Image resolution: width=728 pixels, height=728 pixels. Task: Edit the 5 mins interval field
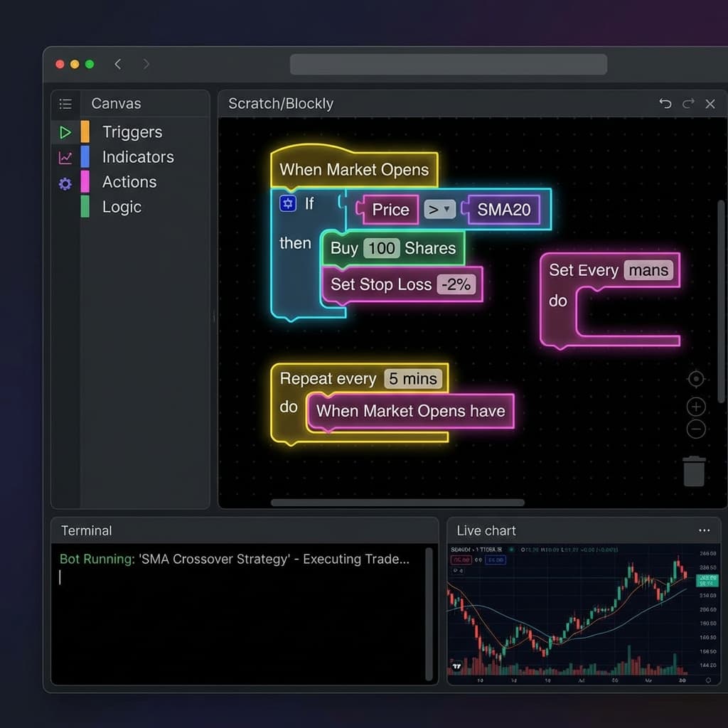click(x=412, y=378)
